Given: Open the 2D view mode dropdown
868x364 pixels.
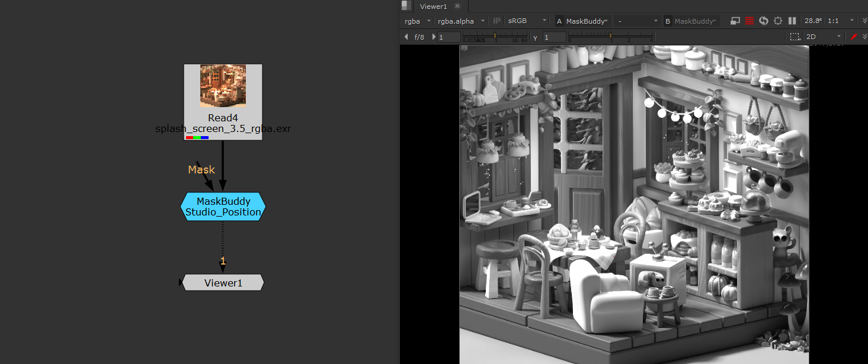Looking at the screenshot, I should tap(819, 36).
